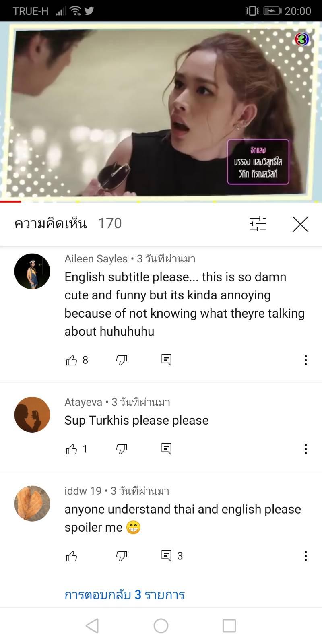Image resolution: width=322 pixels, height=644 pixels.
Task: Dislike Aileen Sayles' comment
Action: [x=122, y=360]
